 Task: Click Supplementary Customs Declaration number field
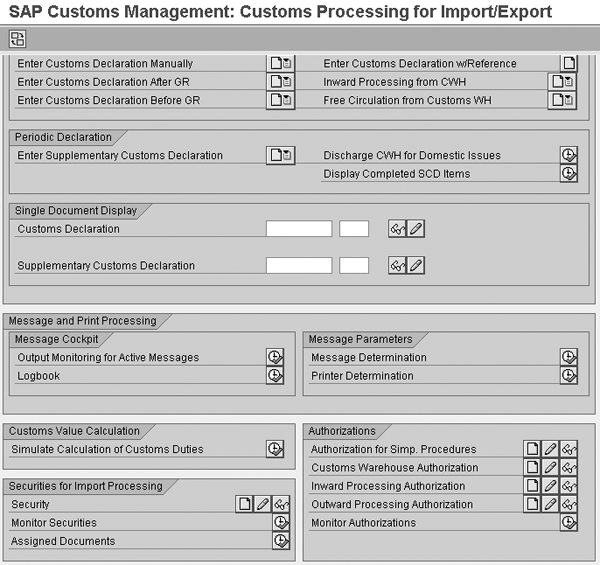point(299,265)
